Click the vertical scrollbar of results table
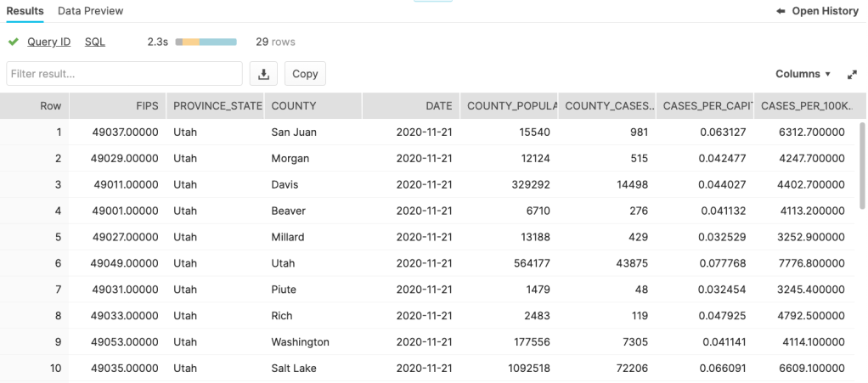The image size is (868, 383). (x=863, y=166)
